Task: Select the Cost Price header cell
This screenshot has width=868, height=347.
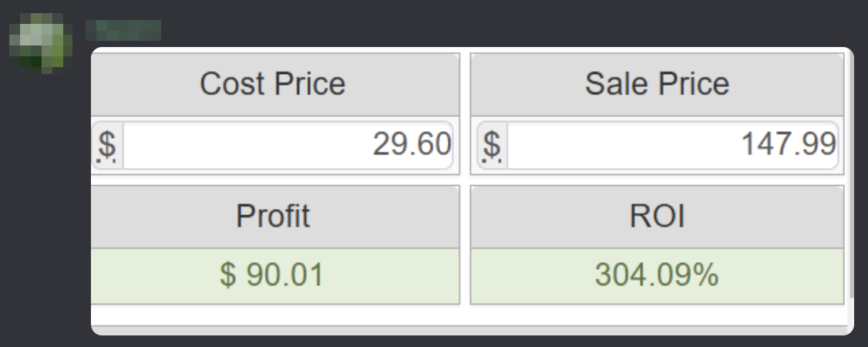Action: (x=273, y=84)
